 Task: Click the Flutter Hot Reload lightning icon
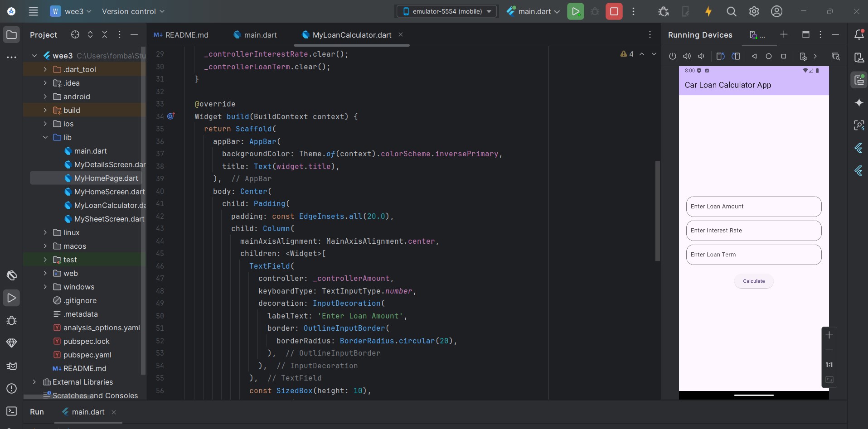(708, 11)
